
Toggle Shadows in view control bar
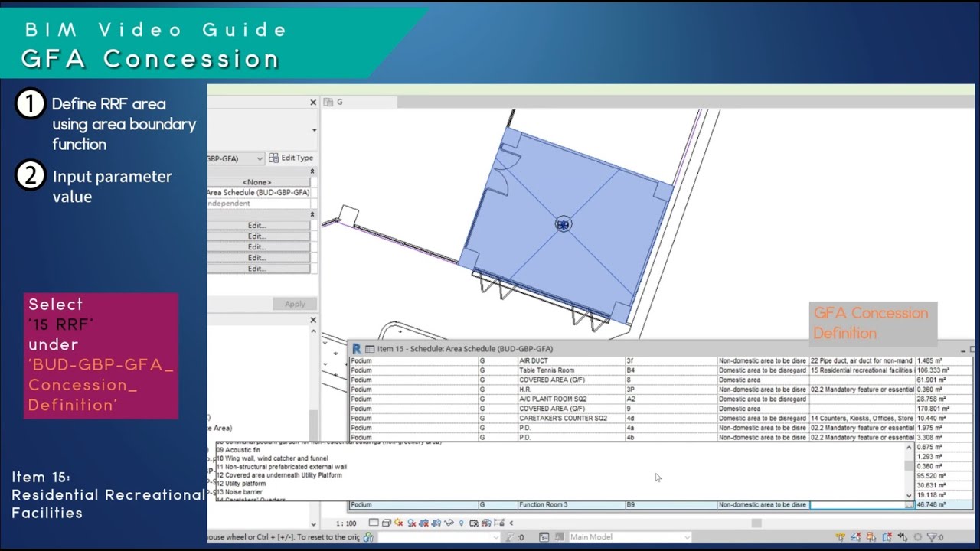(x=412, y=523)
